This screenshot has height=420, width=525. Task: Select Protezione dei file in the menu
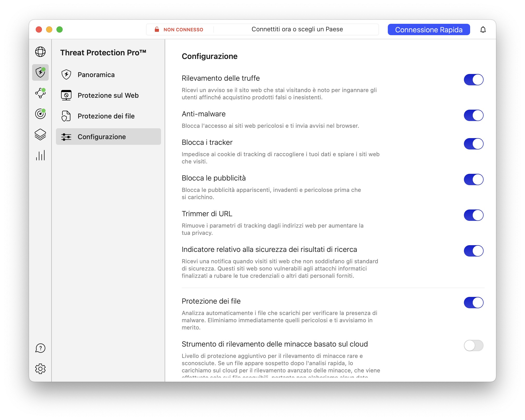pyautogui.click(x=106, y=116)
